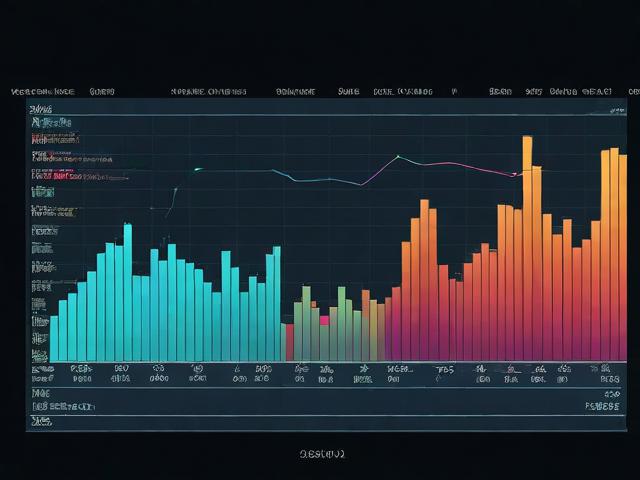Select the center header label above the chart

click(x=296, y=91)
